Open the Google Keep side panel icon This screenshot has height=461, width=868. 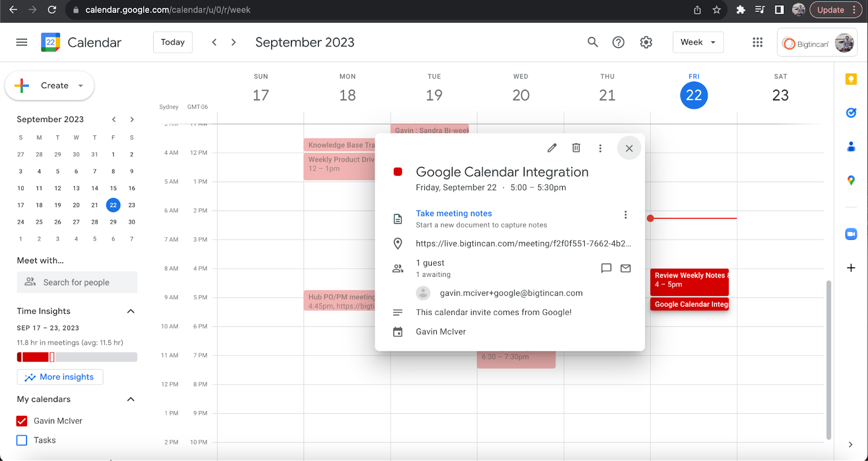tap(851, 79)
